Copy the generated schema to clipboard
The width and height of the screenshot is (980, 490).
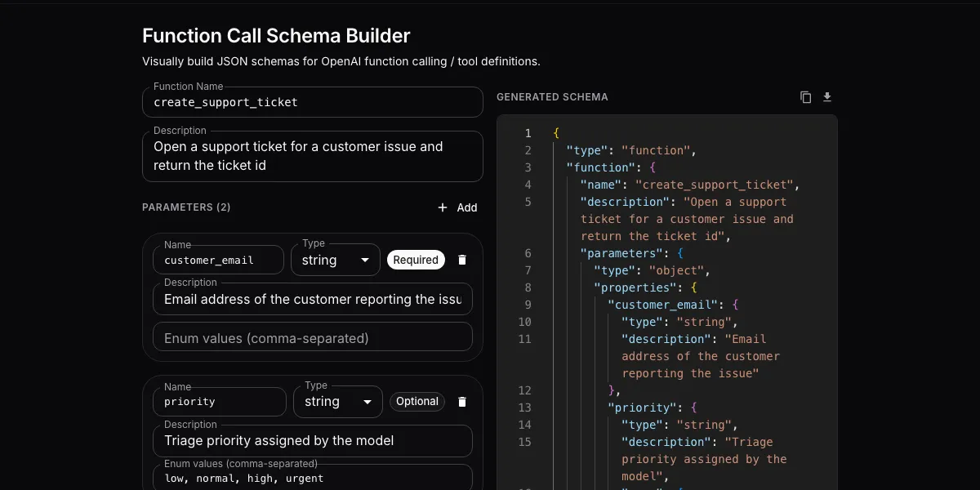click(x=806, y=97)
